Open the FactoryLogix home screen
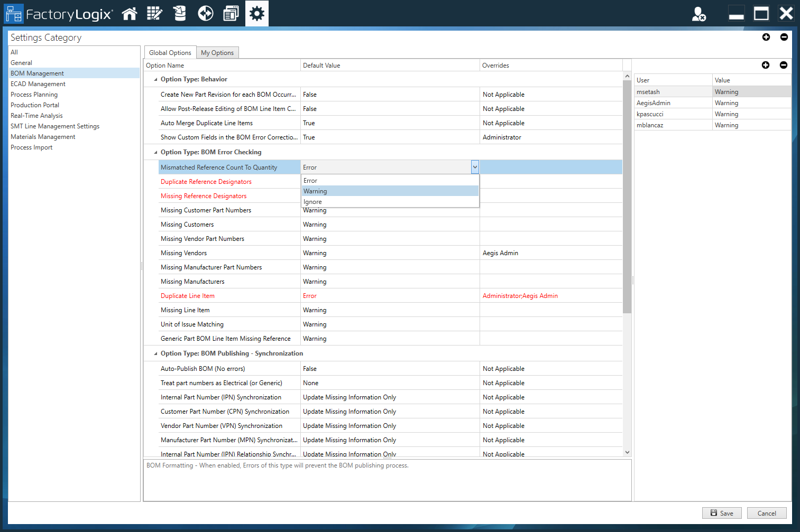The image size is (800, 532). pos(130,13)
